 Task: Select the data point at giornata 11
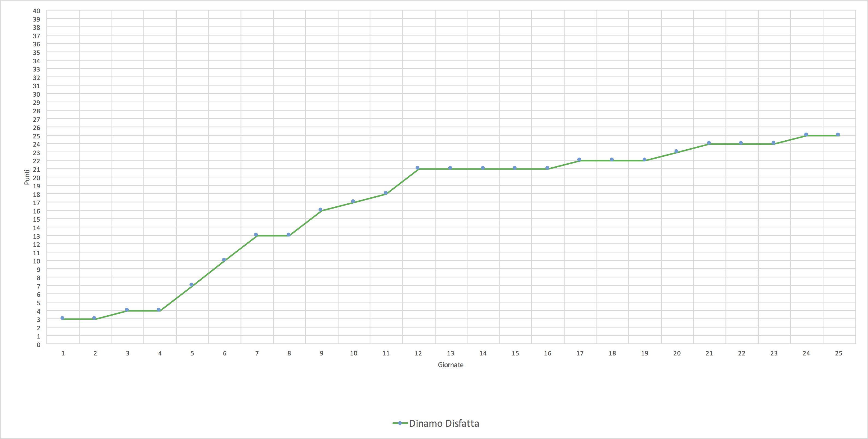click(x=386, y=193)
